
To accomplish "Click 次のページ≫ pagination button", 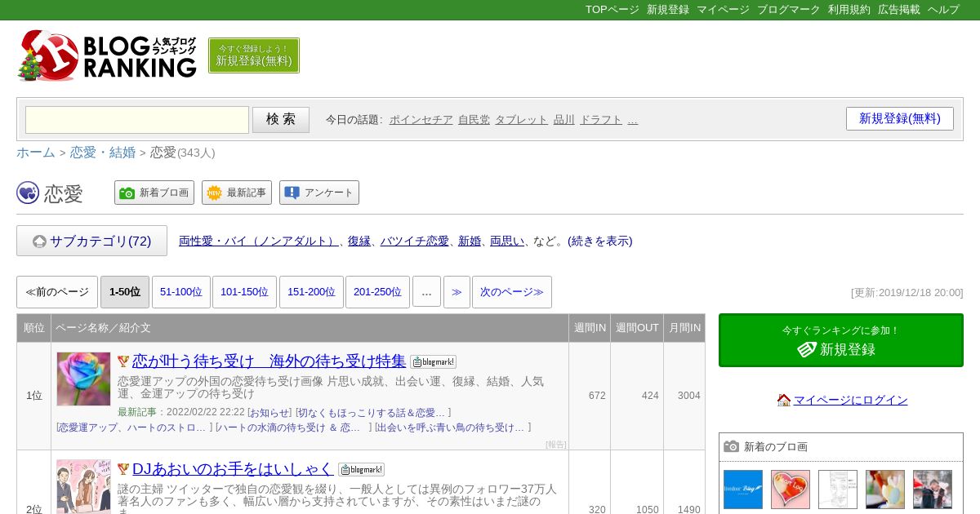I will [x=512, y=292].
